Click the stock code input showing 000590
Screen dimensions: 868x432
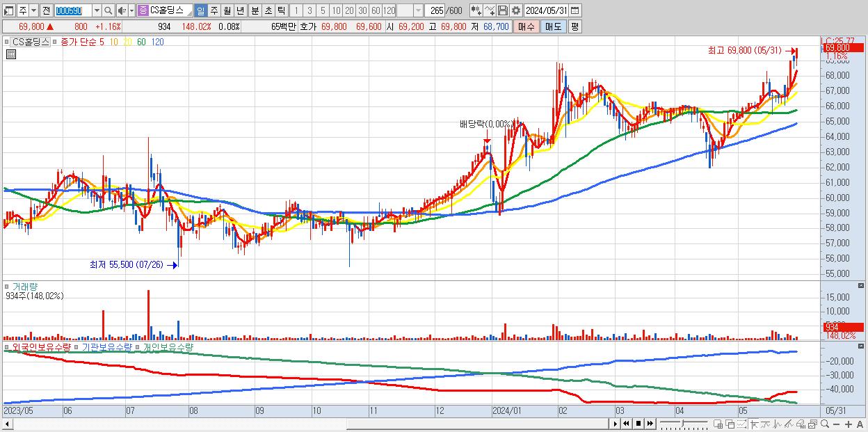(x=72, y=10)
